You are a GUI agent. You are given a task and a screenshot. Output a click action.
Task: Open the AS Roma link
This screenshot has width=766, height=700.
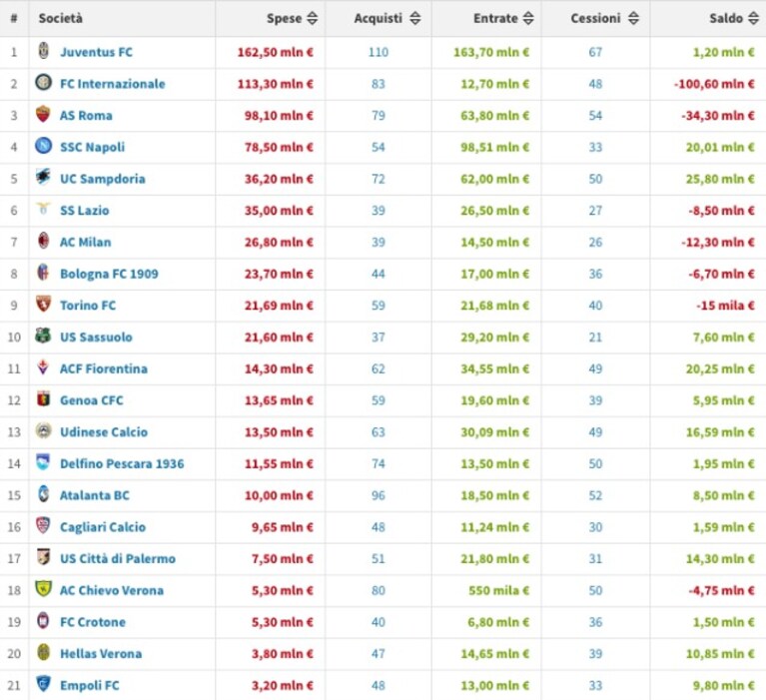click(x=86, y=116)
